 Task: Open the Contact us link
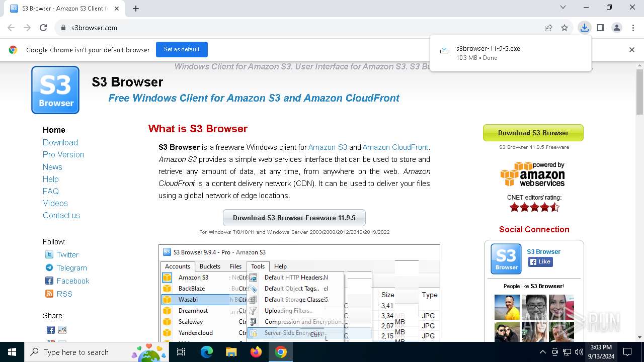tap(61, 215)
